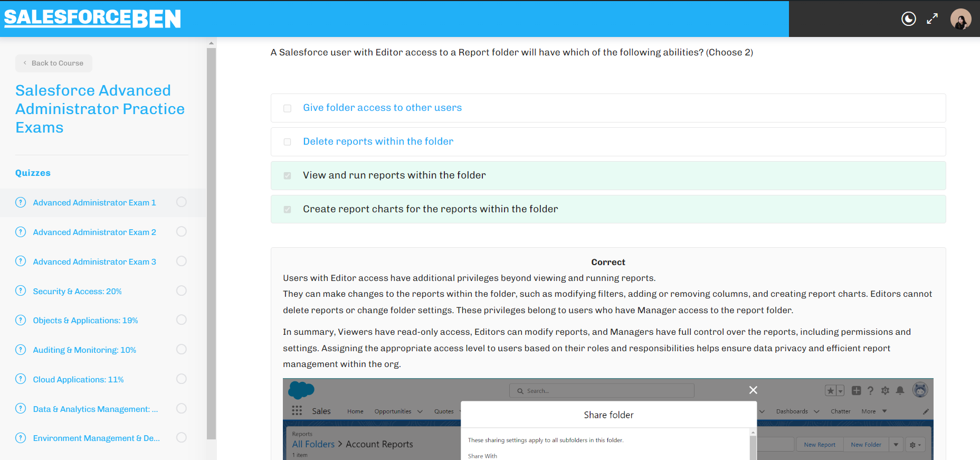The image size is (980, 460).
Task: Expand the Dashboards tab dropdown chevron
Action: tap(816, 411)
